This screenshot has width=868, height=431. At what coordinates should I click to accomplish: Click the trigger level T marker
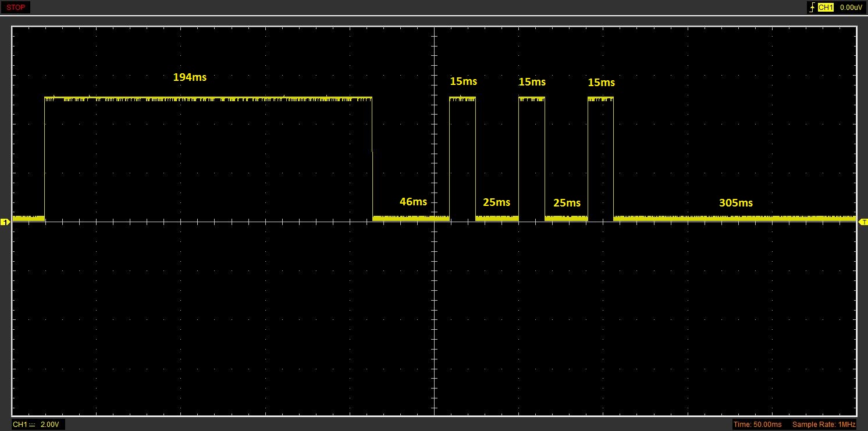pos(863,222)
